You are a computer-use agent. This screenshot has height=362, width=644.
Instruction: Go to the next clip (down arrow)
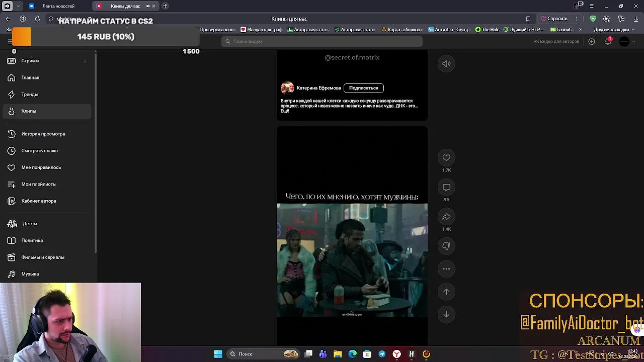point(446,314)
